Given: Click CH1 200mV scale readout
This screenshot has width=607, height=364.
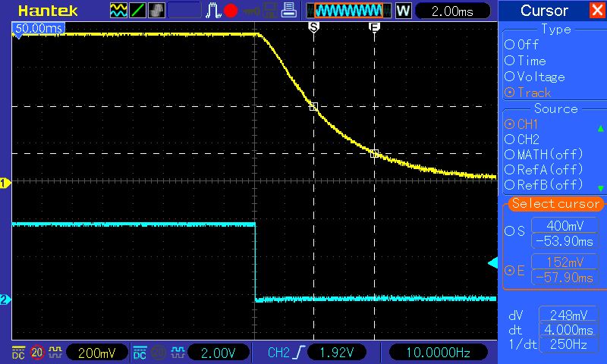Looking at the screenshot, I should point(97,353).
